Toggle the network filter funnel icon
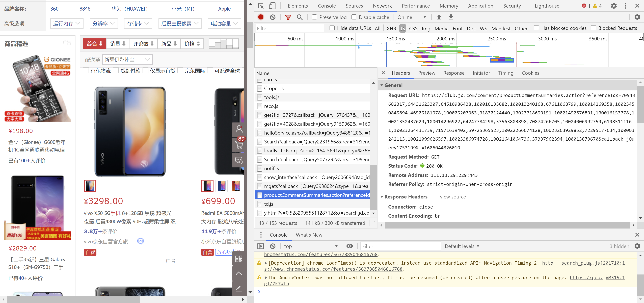Screen dimensions: 644x303 coord(288,17)
